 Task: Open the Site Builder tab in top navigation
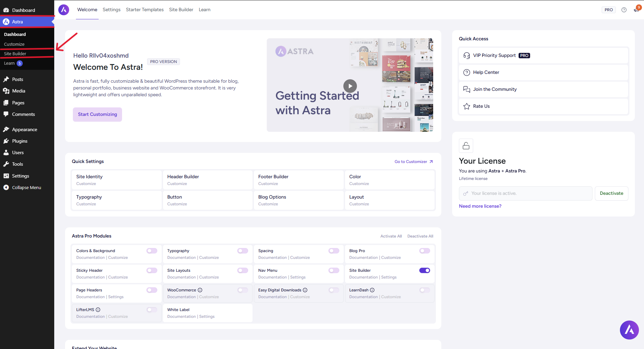[181, 10]
